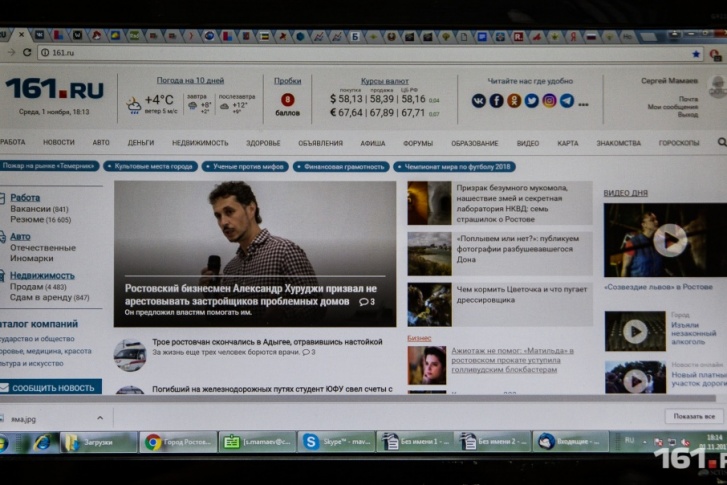Image resolution: width=727 pixels, height=485 pixels.
Task: Show more social networks via ellipsis
Action: (583, 104)
